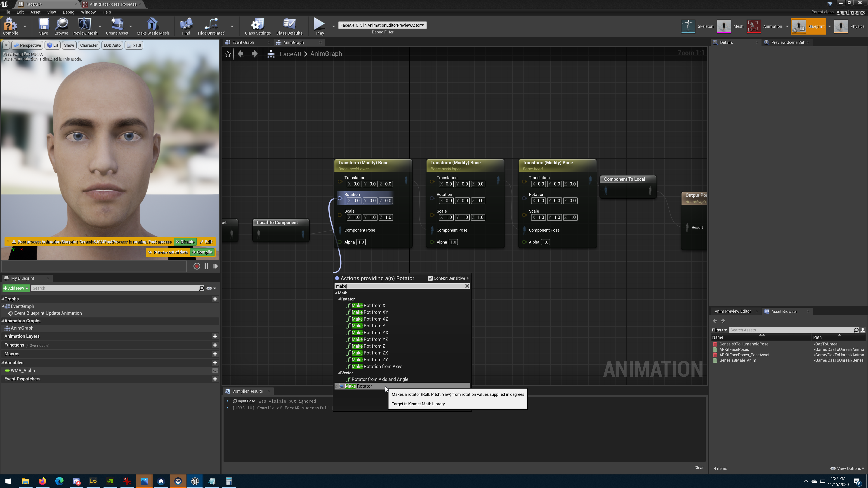Click Make Static Mesh icon
Image resolution: width=868 pixels, height=488 pixels.
(153, 26)
